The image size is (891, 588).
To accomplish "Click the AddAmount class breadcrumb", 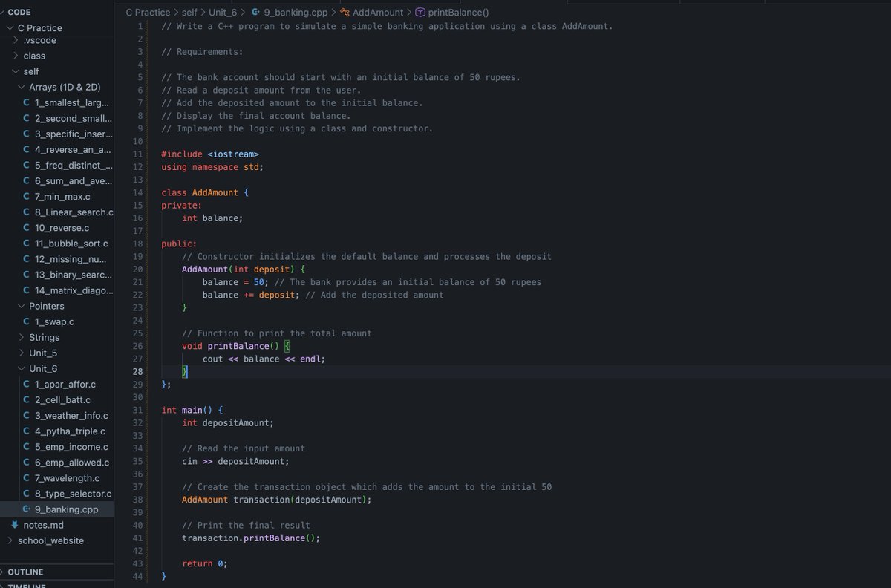I will coord(378,12).
